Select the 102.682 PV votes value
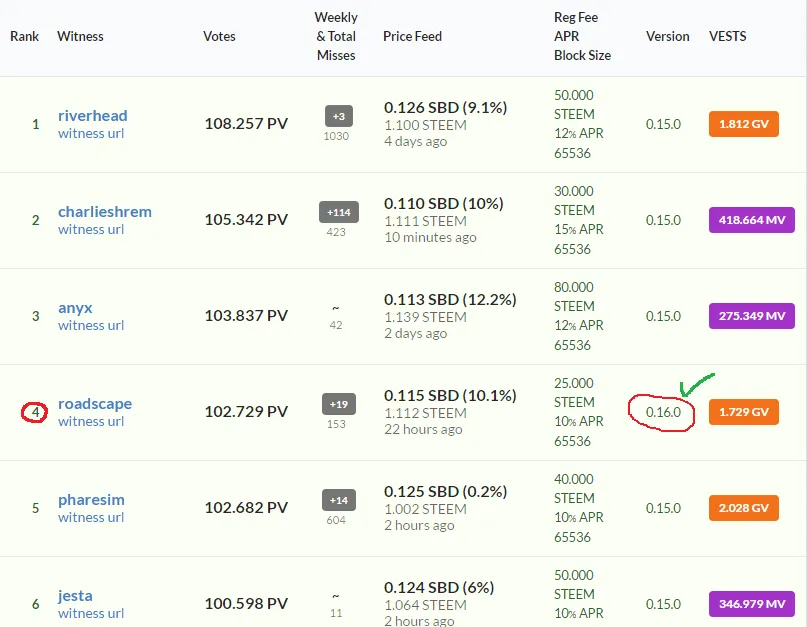 pos(246,508)
